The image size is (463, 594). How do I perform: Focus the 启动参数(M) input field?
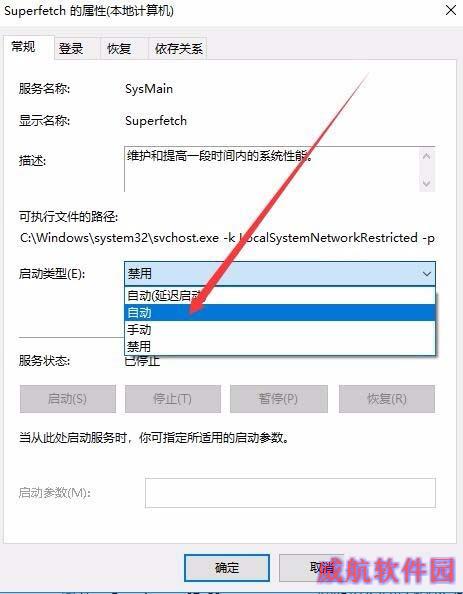pyautogui.click(x=290, y=492)
